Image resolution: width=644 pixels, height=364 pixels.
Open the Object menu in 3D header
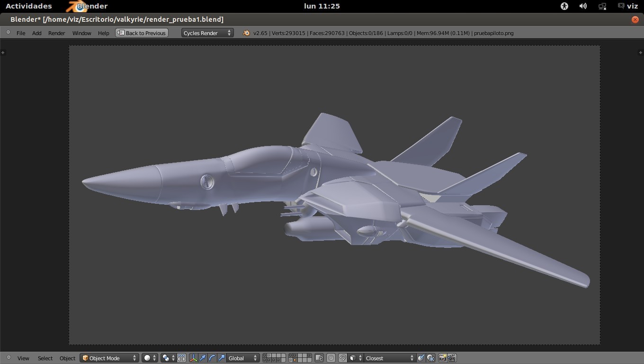[67, 358]
